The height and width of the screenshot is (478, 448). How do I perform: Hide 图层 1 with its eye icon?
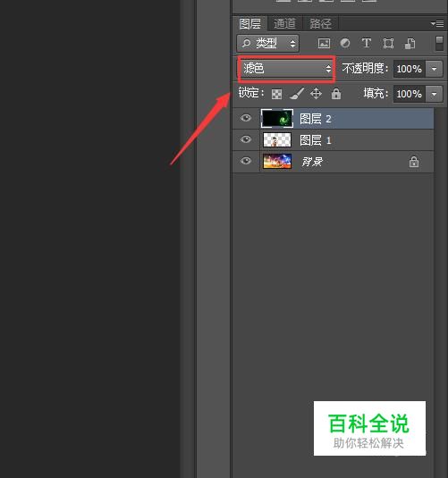click(x=246, y=139)
